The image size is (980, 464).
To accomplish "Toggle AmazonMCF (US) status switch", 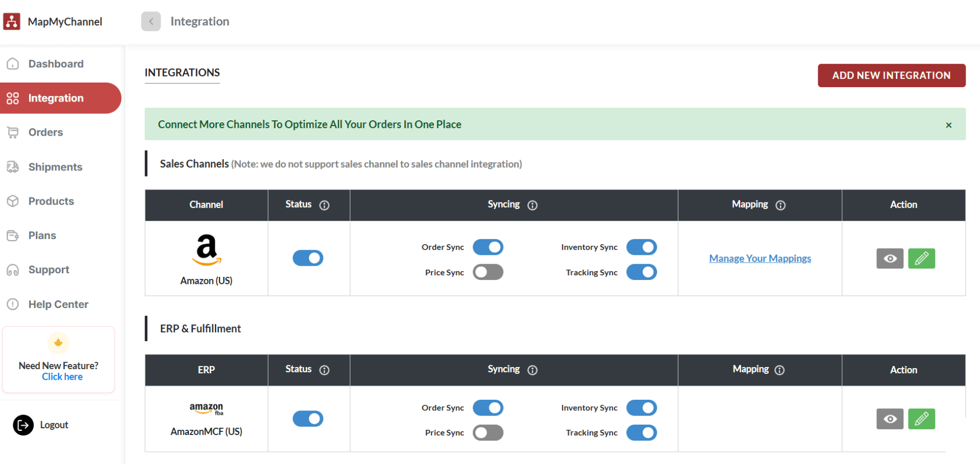I will click(x=308, y=419).
